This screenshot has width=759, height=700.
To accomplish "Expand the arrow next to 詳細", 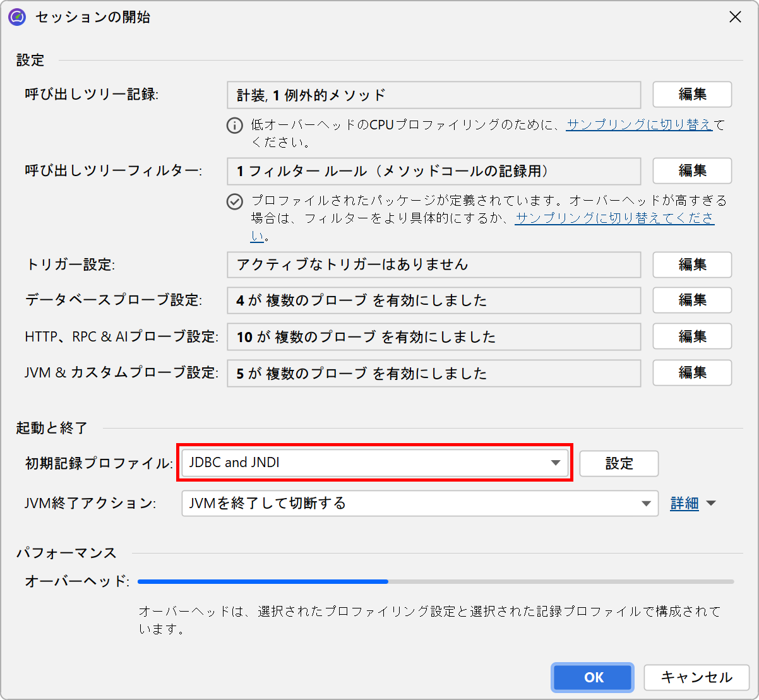I will pyautogui.click(x=711, y=504).
